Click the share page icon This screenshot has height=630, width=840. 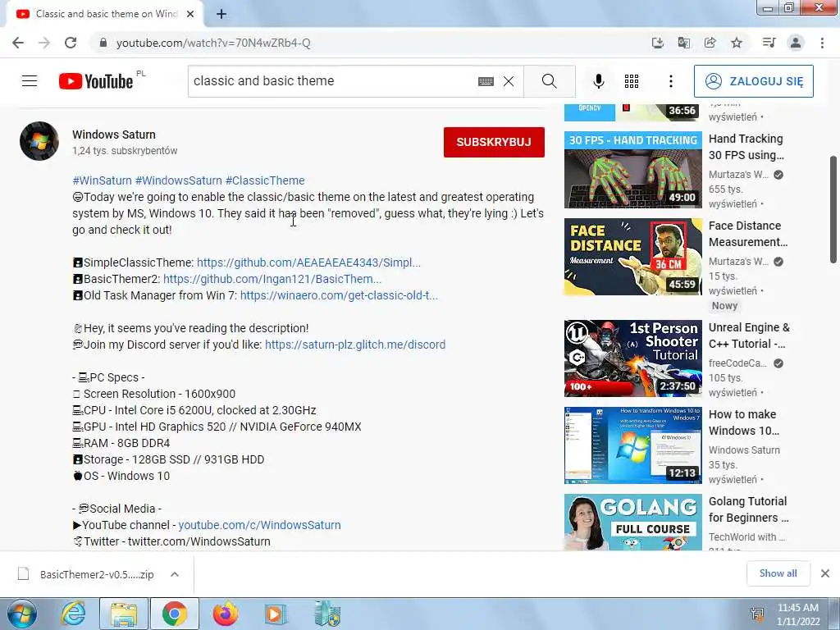pos(710,43)
